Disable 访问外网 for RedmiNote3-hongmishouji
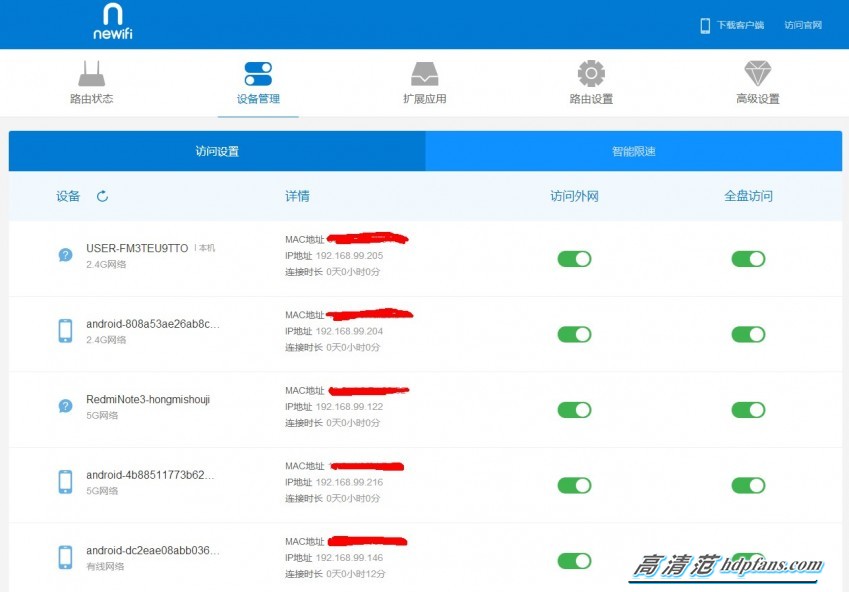Screen dimensions: 849x592 click(x=574, y=410)
